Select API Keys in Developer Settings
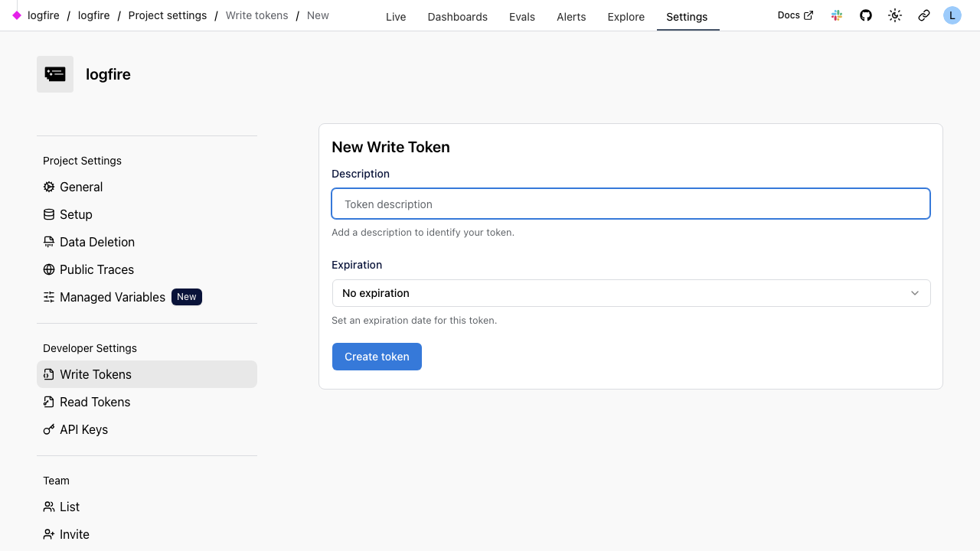This screenshot has width=980, height=551. pyautogui.click(x=83, y=429)
